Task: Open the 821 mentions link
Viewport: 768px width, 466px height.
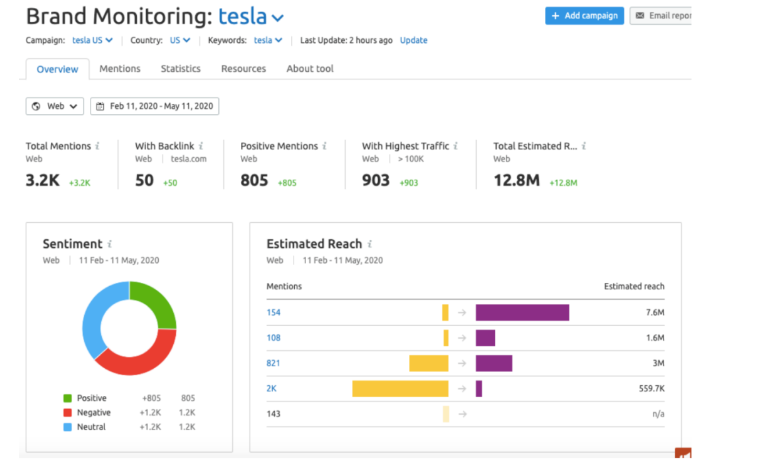Action: click(273, 364)
